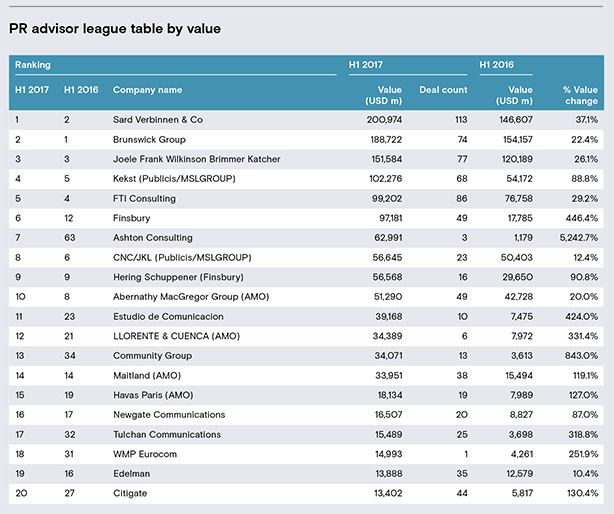Select Joele Frank Wilkinson Brimmer Katcher entry
Viewport: 614px width, 514px height.
[197, 159]
